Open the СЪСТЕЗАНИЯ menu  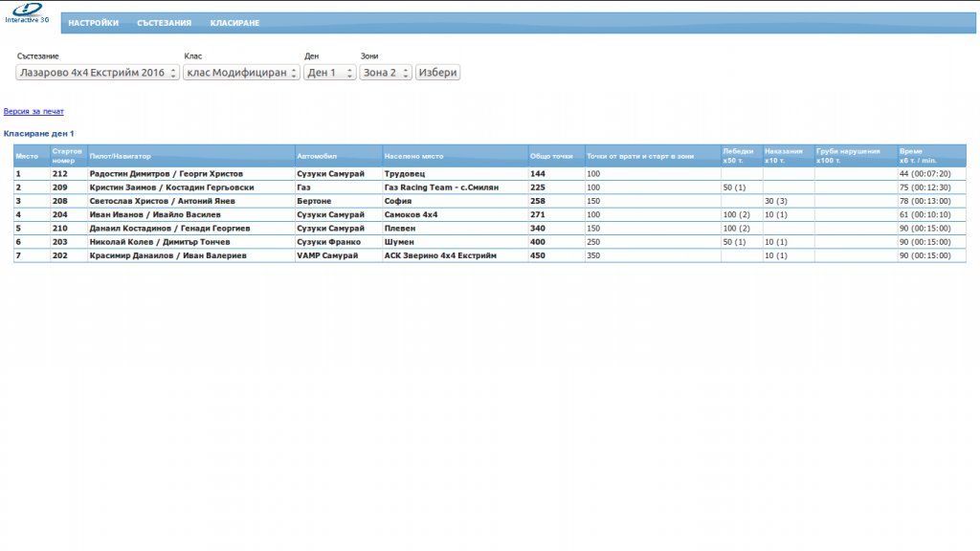pyautogui.click(x=164, y=23)
